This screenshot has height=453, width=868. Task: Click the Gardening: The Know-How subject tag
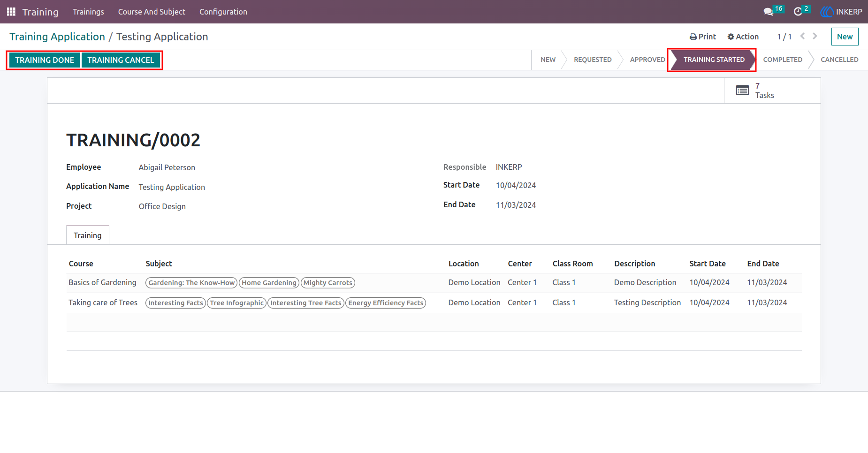(x=191, y=283)
